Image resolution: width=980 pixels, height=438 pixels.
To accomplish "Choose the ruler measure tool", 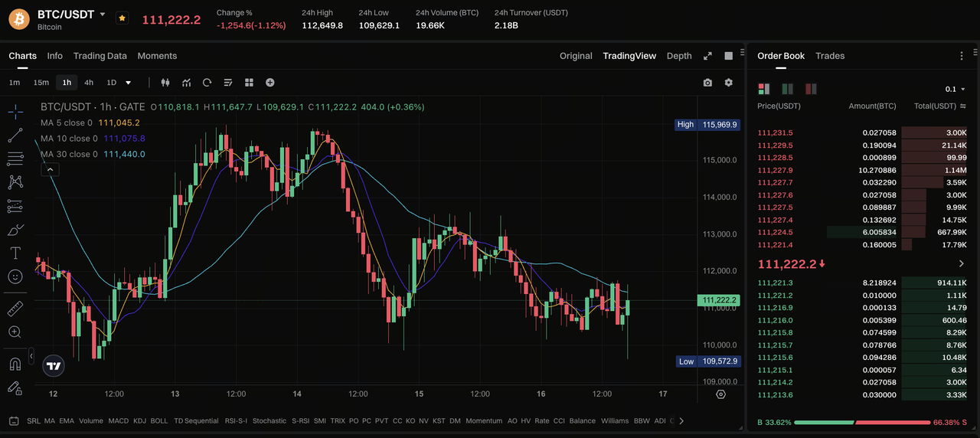I will click(x=15, y=309).
